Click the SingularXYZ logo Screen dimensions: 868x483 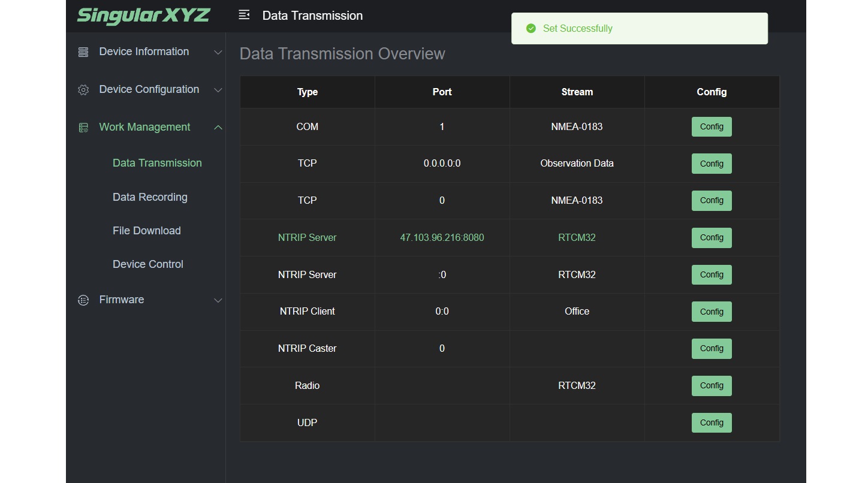[144, 16]
